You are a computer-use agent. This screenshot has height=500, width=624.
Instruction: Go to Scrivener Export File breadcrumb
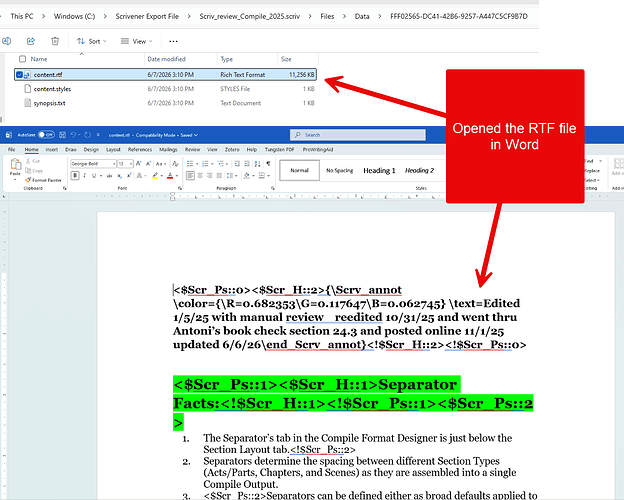click(147, 16)
